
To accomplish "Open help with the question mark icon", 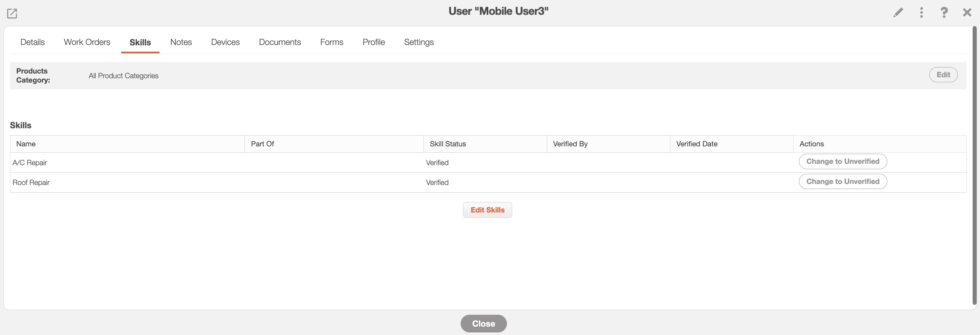I will click(x=944, y=12).
